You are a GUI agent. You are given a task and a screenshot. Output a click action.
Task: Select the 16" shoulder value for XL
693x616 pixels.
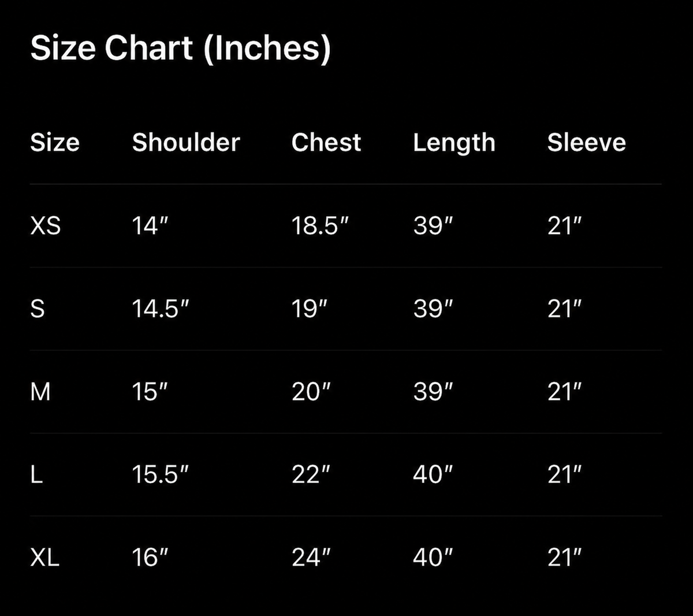150,558
